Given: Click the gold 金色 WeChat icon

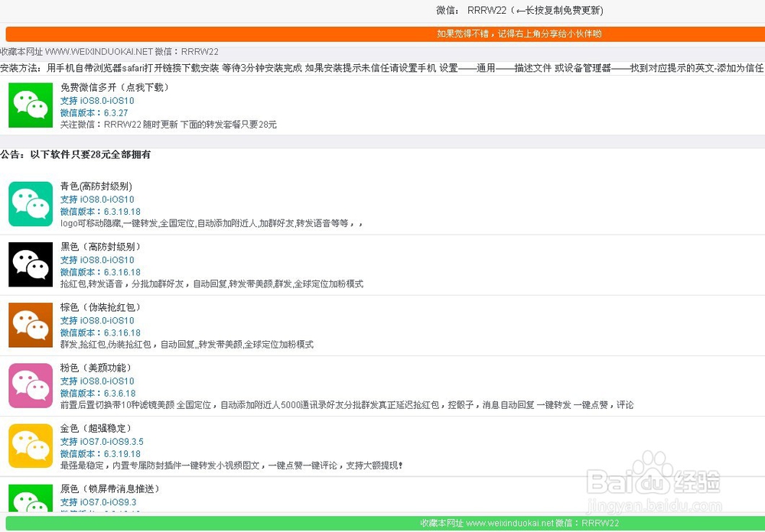Looking at the screenshot, I should coord(31,446).
